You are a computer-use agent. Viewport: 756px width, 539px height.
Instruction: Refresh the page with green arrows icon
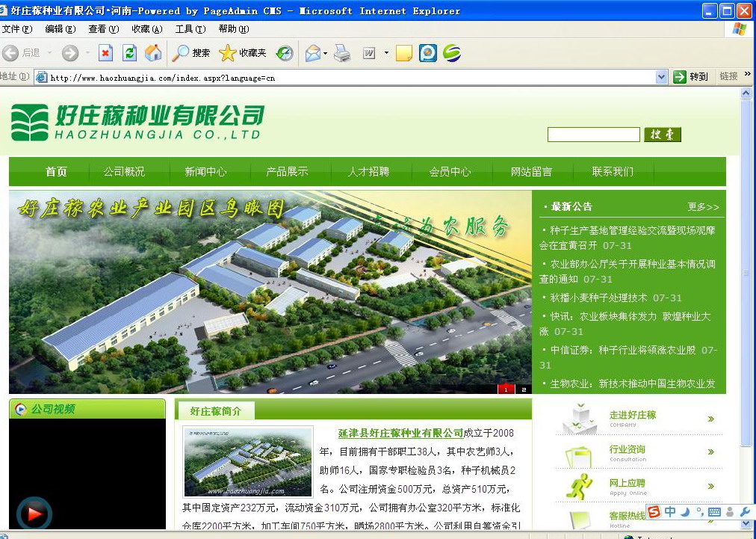129,53
